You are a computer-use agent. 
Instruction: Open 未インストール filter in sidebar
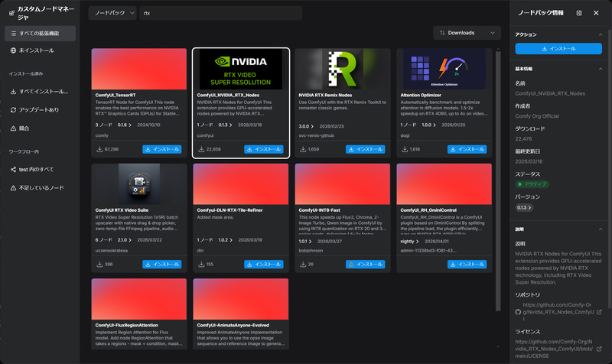41,50
